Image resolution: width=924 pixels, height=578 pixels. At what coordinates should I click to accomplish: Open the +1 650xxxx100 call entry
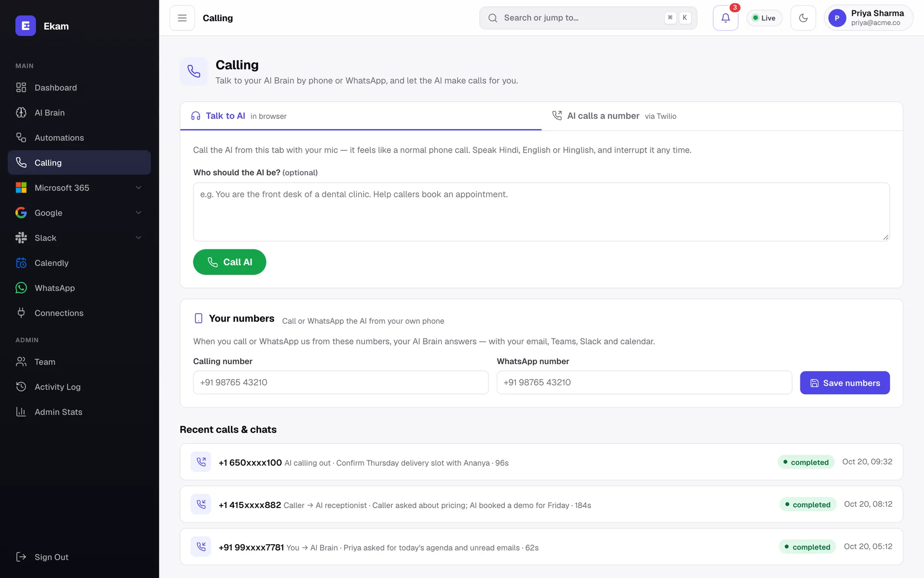[x=541, y=462]
